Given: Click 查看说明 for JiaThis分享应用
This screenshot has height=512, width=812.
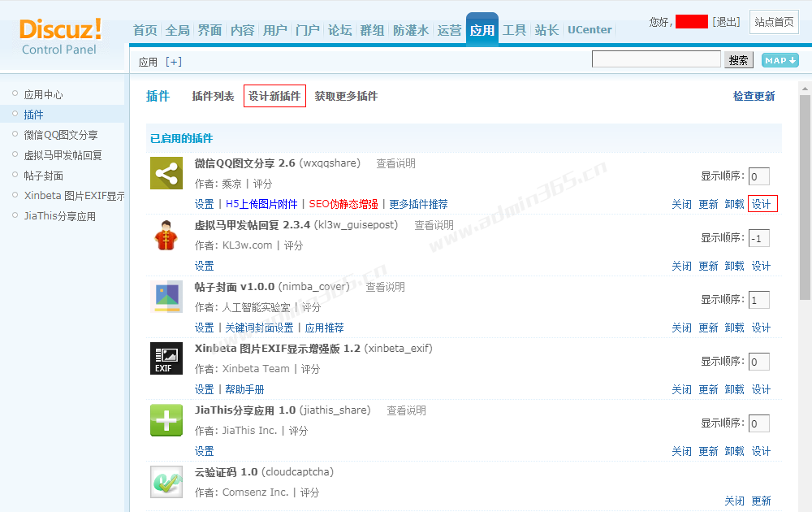Looking at the screenshot, I should pyautogui.click(x=407, y=410).
